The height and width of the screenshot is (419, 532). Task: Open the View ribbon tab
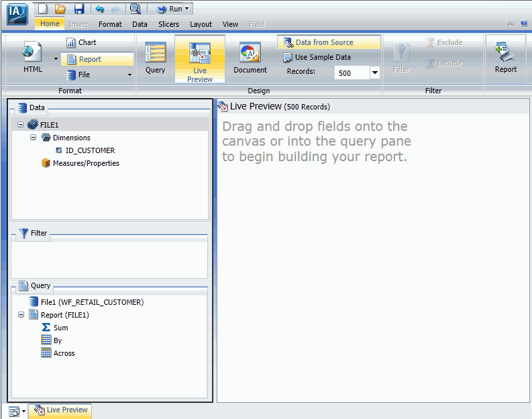[230, 24]
